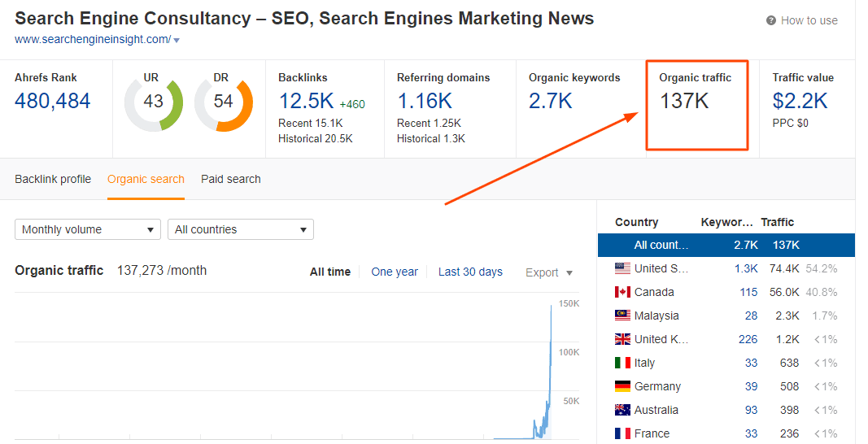Click Germany keyword count 39
The width and height of the screenshot is (868, 444).
[x=751, y=386]
